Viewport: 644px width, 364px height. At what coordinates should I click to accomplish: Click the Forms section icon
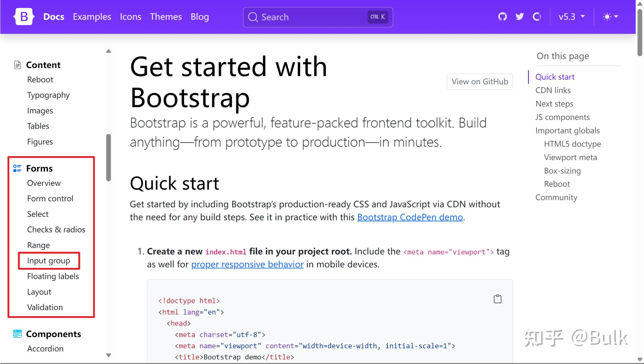17,168
